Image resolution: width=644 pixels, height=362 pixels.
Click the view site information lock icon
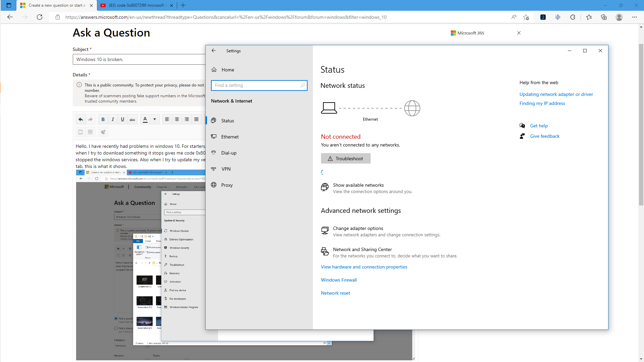[58, 17]
